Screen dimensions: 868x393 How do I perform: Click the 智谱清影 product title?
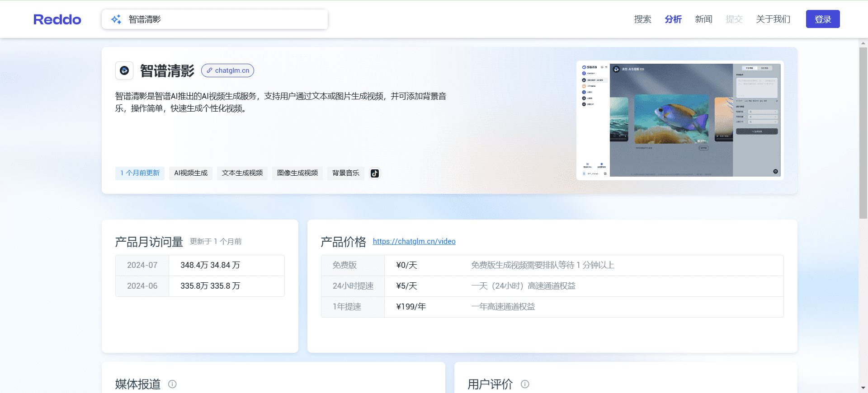tap(167, 71)
